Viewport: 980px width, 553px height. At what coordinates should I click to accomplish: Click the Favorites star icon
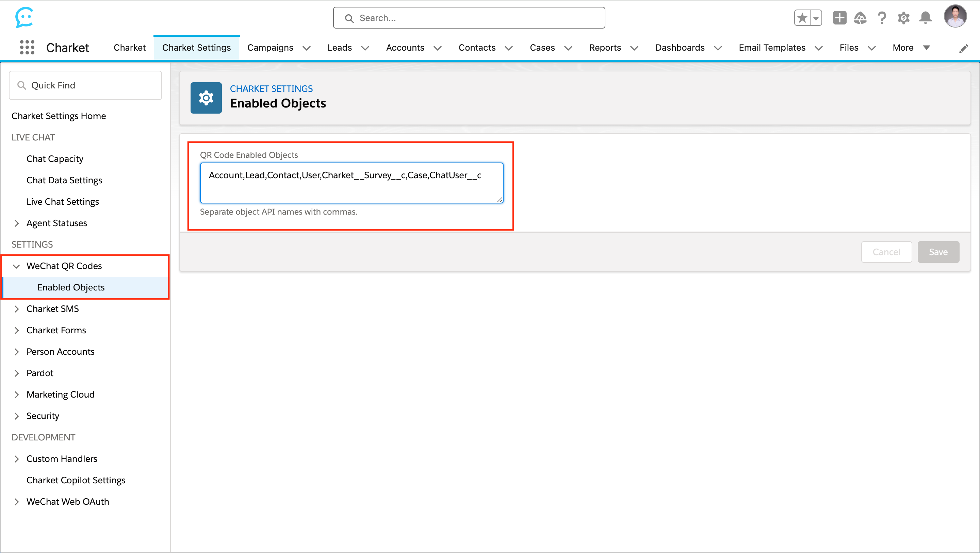tap(802, 18)
